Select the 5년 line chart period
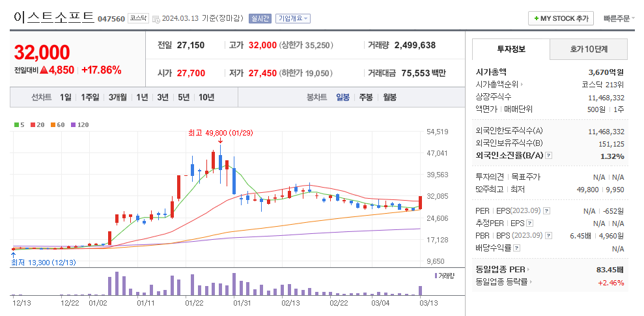This screenshot has height=316, width=644. click(184, 97)
